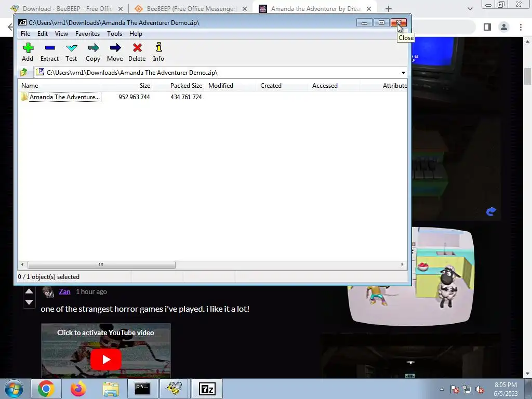Click the horizontal scrollbar thumb in 7-Zip
532x399 pixels.
pos(101,264)
